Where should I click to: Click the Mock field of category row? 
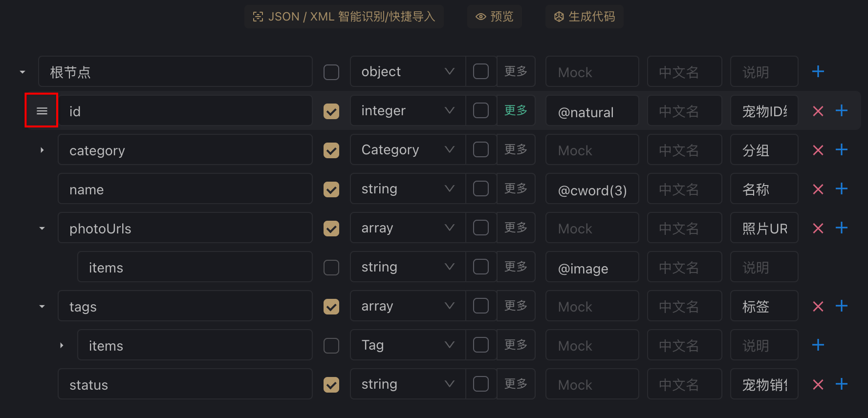[x=592, y=150]
